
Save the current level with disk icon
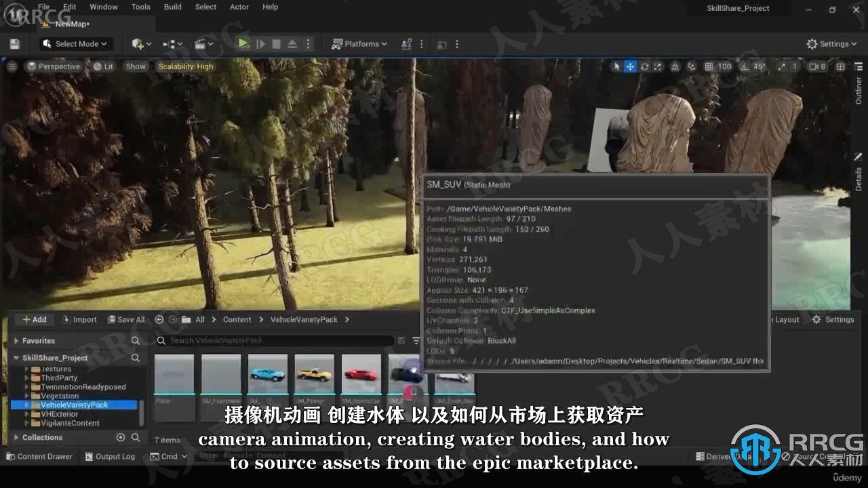point(14,44)
